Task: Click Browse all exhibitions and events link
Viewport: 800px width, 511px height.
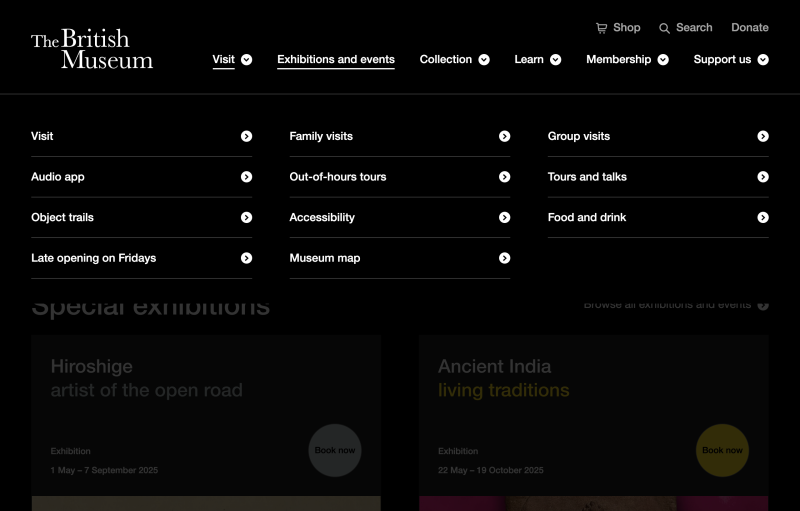Action: click(676, 305)
